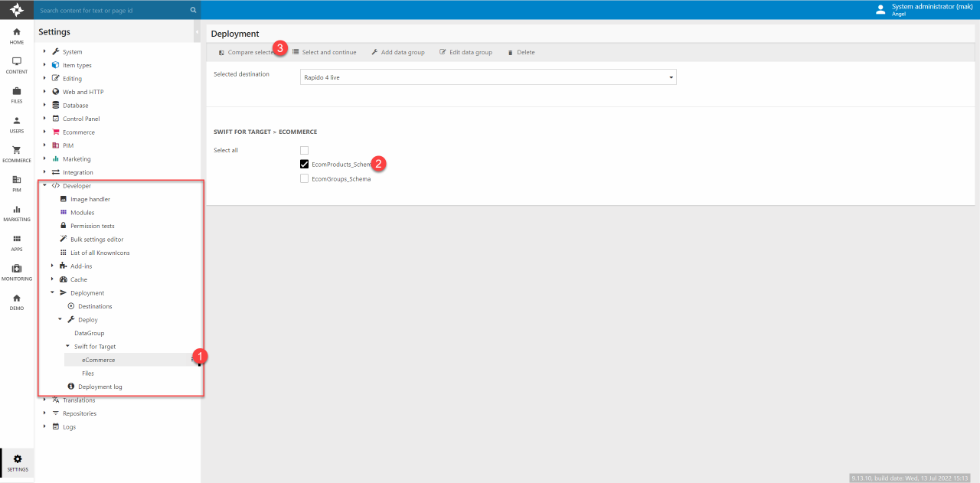The width and height of the screenshot is (980, 483).
Task: Select Destinations in the Deployment tree
Action: pos(95,306)
